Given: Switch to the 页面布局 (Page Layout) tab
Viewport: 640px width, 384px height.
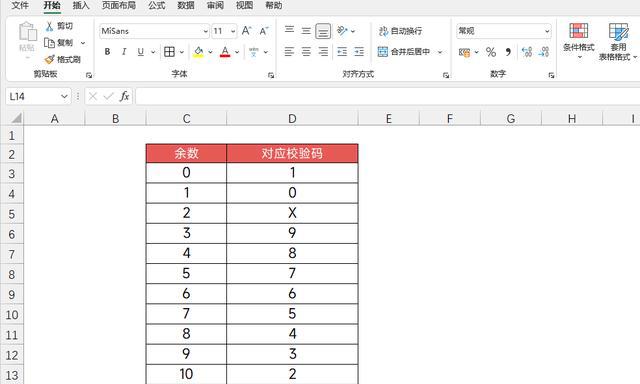Looking at the screenshot, I should click(119, 5).
